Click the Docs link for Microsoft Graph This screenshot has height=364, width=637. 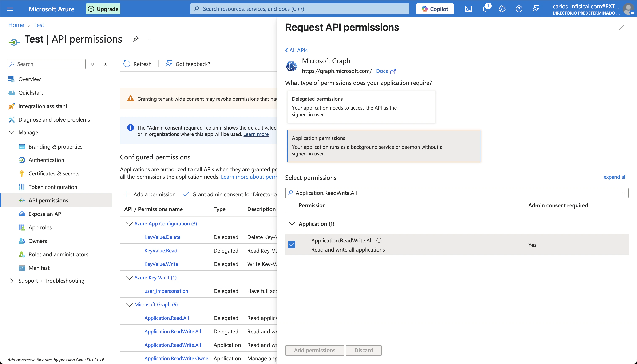[x=382, y=71]
